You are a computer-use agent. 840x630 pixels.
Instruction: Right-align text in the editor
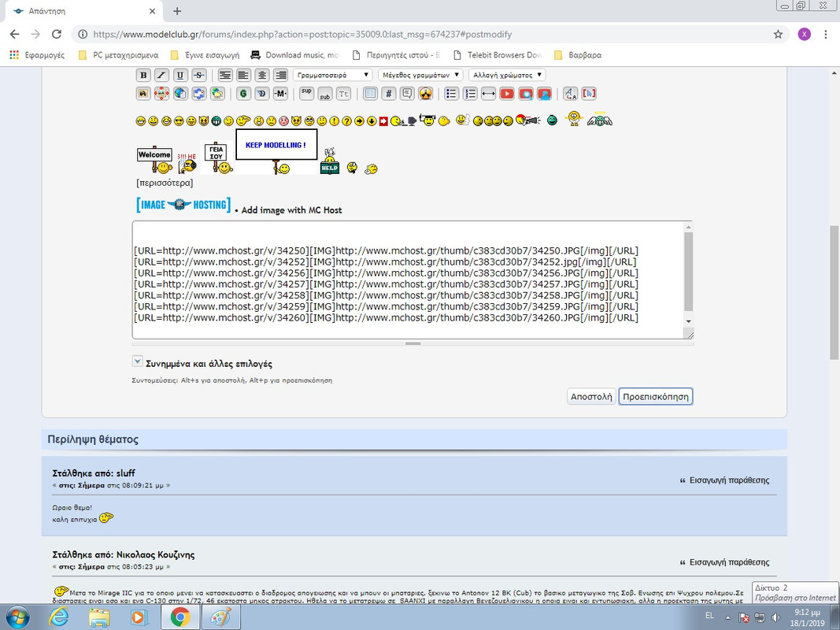pyautogui.click(x=280, y=76)
